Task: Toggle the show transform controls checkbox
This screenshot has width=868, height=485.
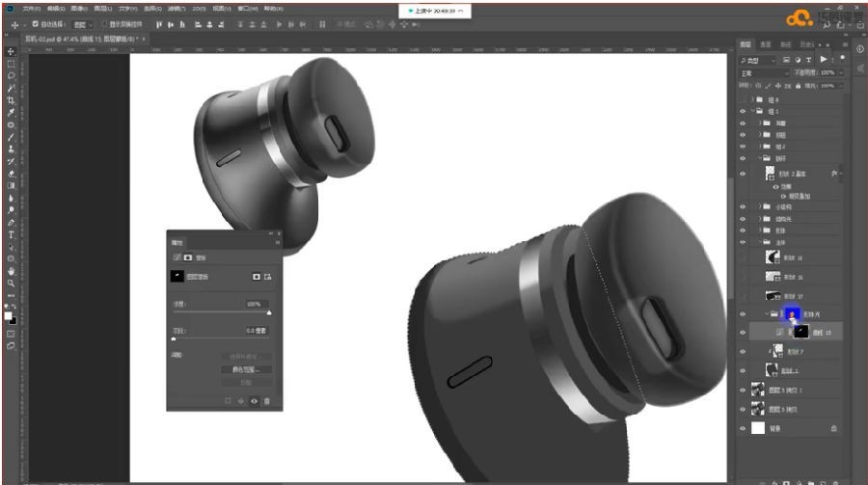Action: pyautogui.click(x=104, y=24)
